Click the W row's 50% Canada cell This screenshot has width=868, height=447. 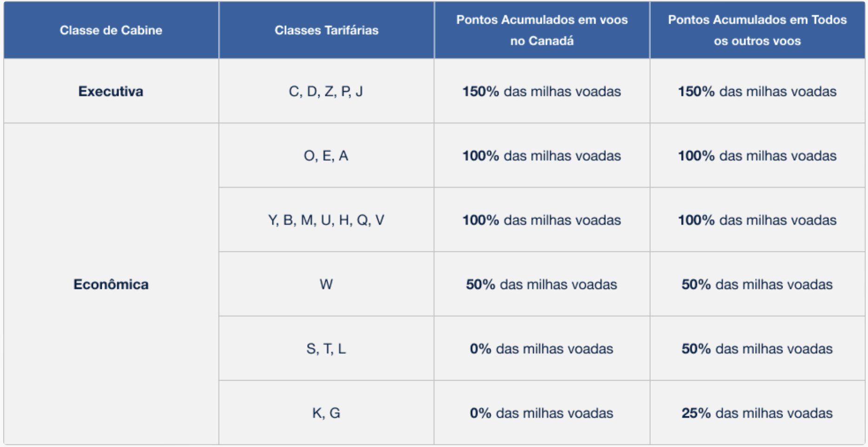click(x=542, y=284)
